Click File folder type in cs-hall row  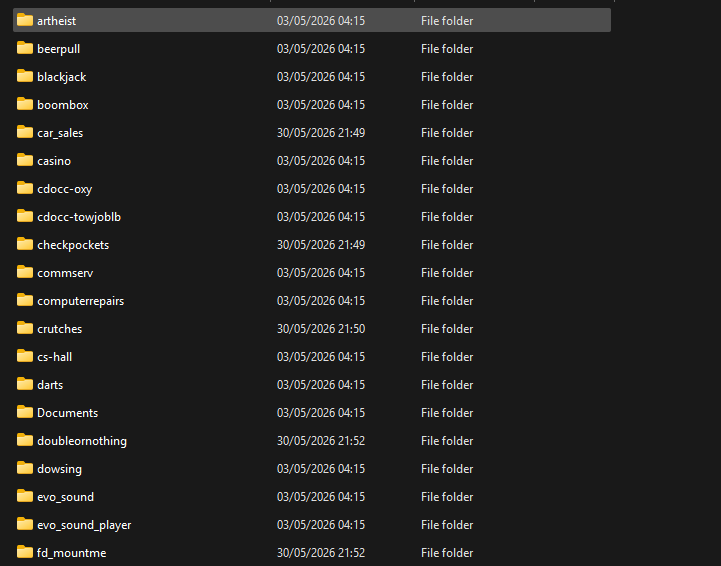[447, 357]
